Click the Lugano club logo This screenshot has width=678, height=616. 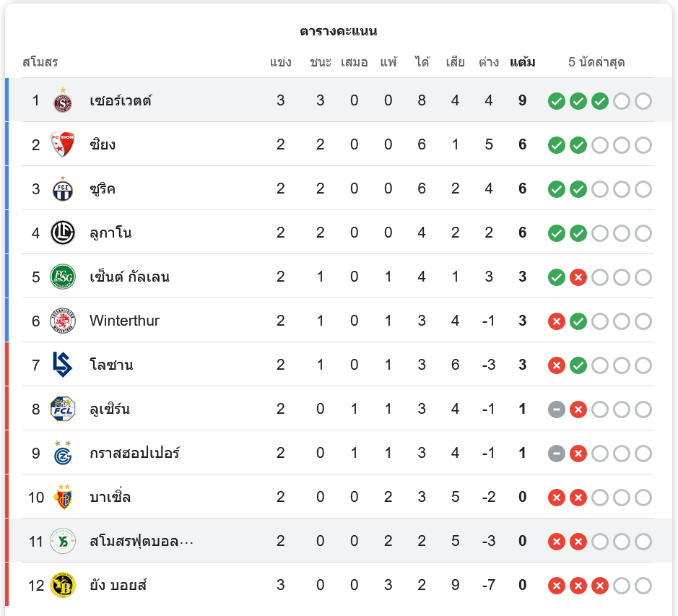click(x=63, y=233)
